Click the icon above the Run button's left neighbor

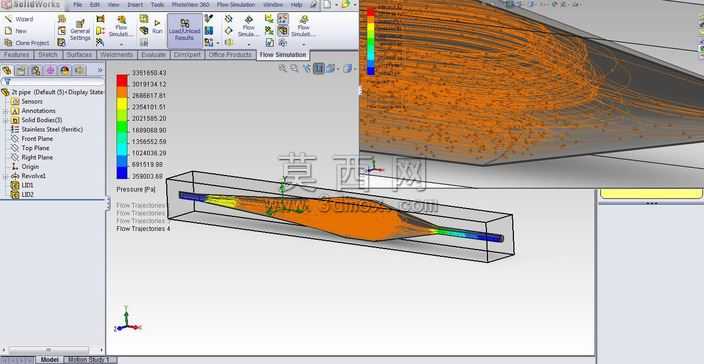144,19
